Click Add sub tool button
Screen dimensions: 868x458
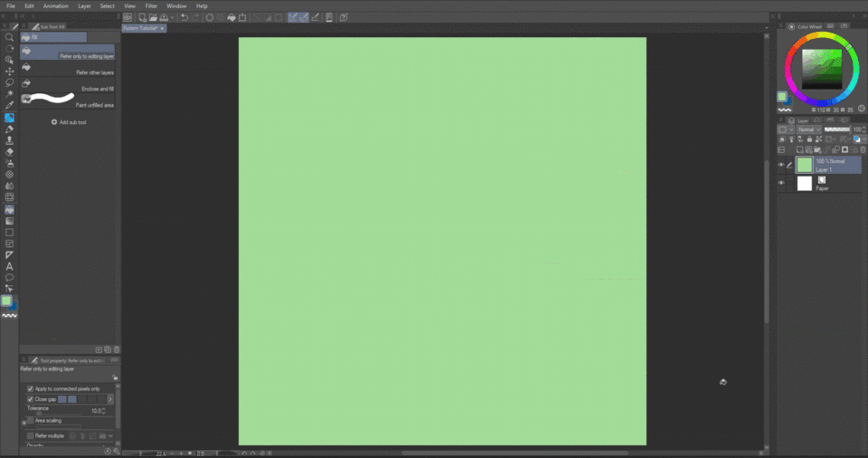pos(69,122)
